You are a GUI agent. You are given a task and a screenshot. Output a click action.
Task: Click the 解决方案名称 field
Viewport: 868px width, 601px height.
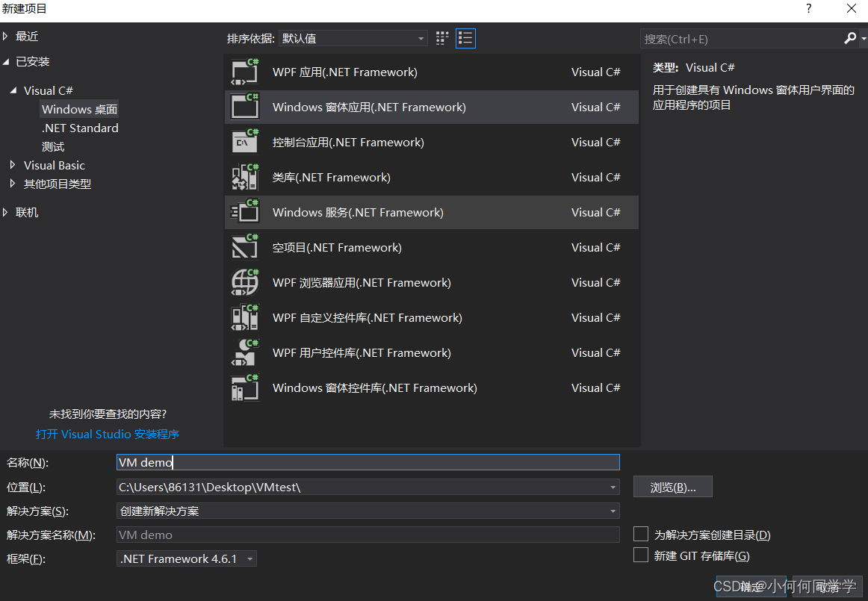pyautogui.click(x=368, y=535)
